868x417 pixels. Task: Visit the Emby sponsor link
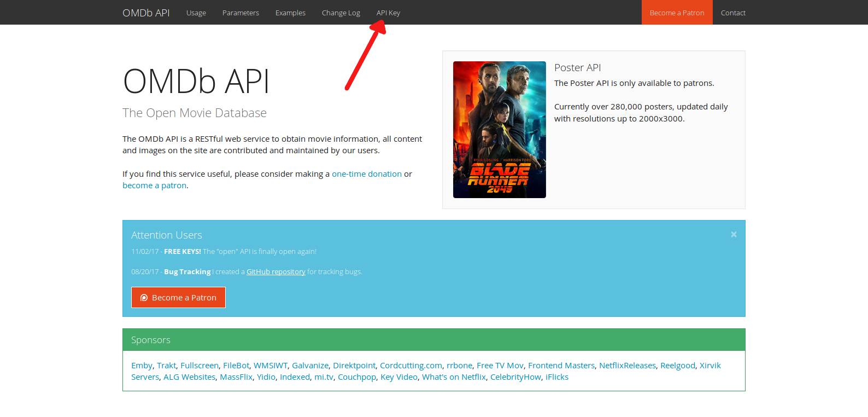coord(142,366)
